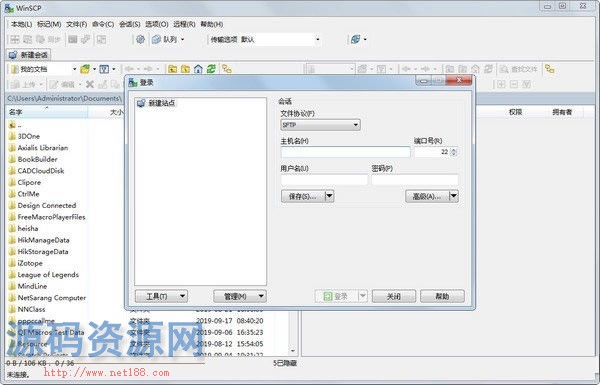This screenshot has width=600, height=385.
Task: Click the 3DOne folder icon
Action: [13, 136]
